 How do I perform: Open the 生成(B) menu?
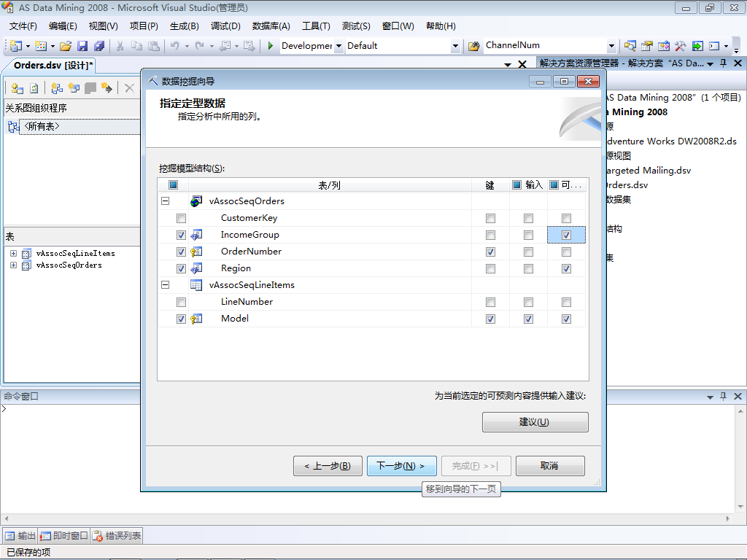[184, 26]
